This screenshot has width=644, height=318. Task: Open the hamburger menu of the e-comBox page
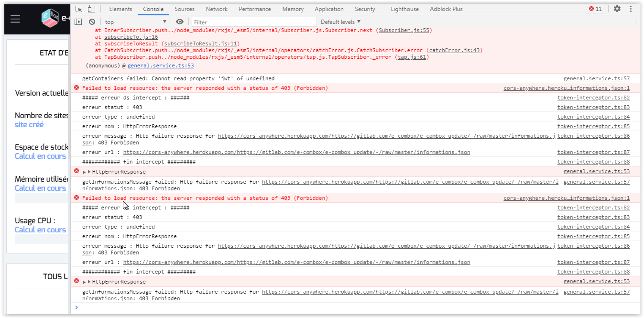coord(15,19)
